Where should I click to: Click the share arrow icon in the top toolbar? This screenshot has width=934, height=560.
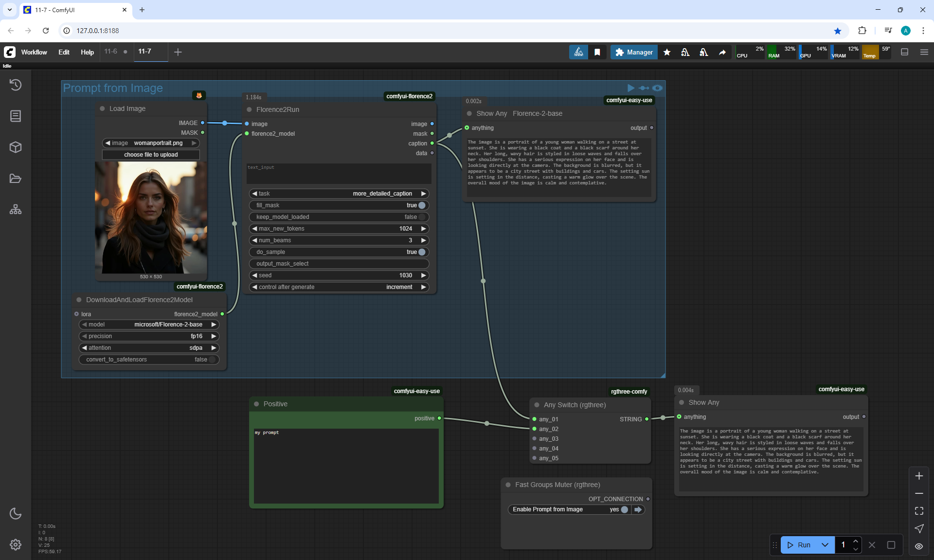coord(722,52)
